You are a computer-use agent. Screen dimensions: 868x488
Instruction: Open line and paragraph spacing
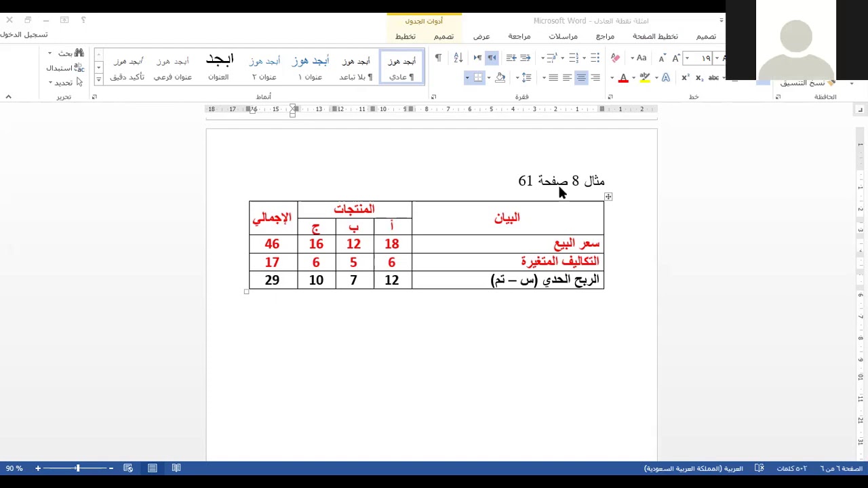526,78
